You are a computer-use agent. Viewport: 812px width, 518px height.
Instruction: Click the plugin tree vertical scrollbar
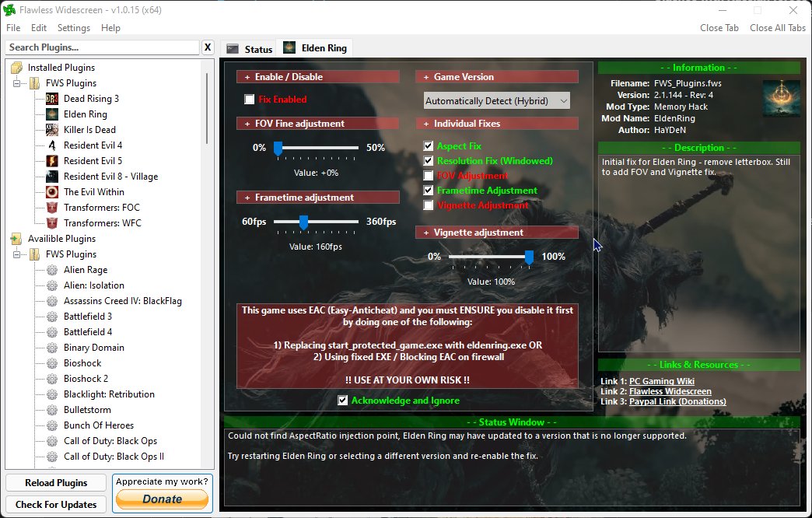coord(208,109)
